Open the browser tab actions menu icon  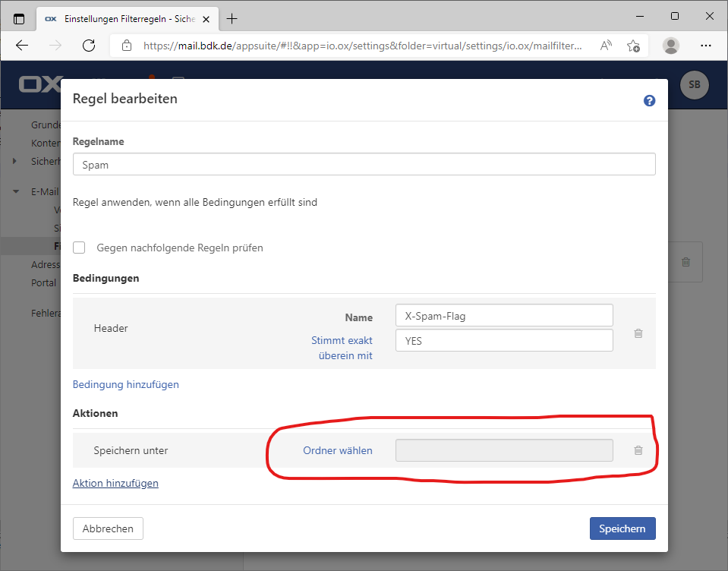click(x=19, y=18)
